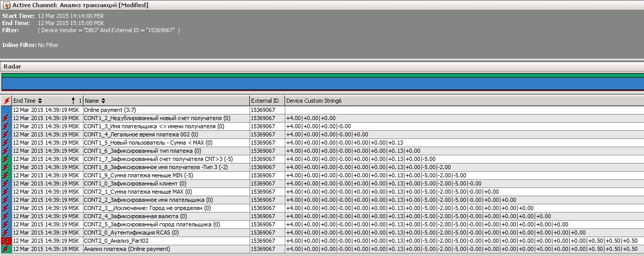The height and width of the screenshot is (256, 644).
Task: Click correlation icon for CONT1_2 row
Action: [x=6, y=118]
